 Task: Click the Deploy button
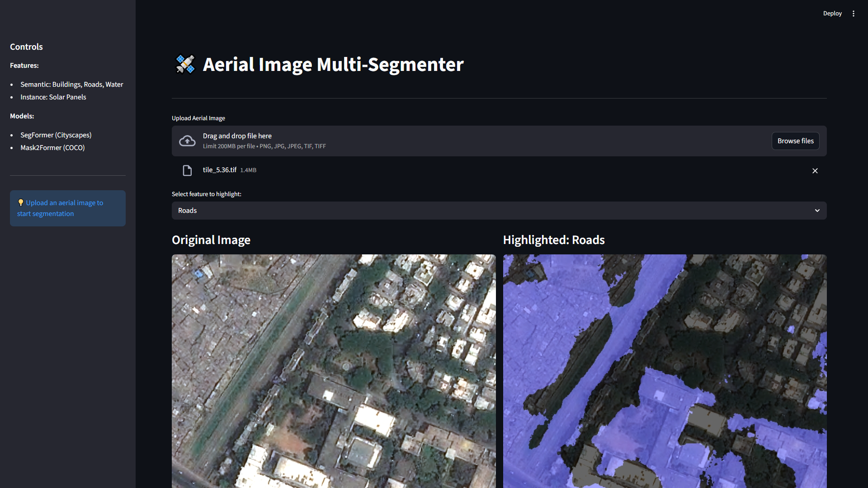[832, 14]
